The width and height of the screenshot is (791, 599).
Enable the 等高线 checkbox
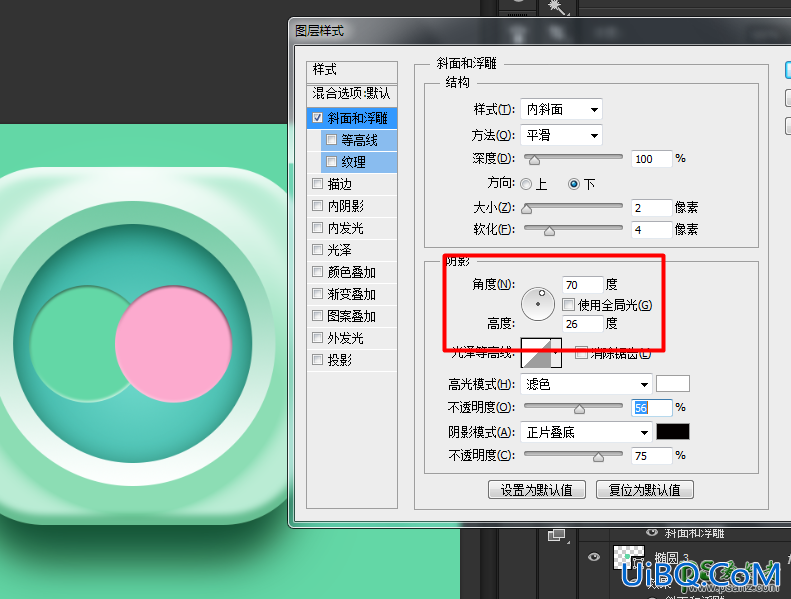click(331, 139)
